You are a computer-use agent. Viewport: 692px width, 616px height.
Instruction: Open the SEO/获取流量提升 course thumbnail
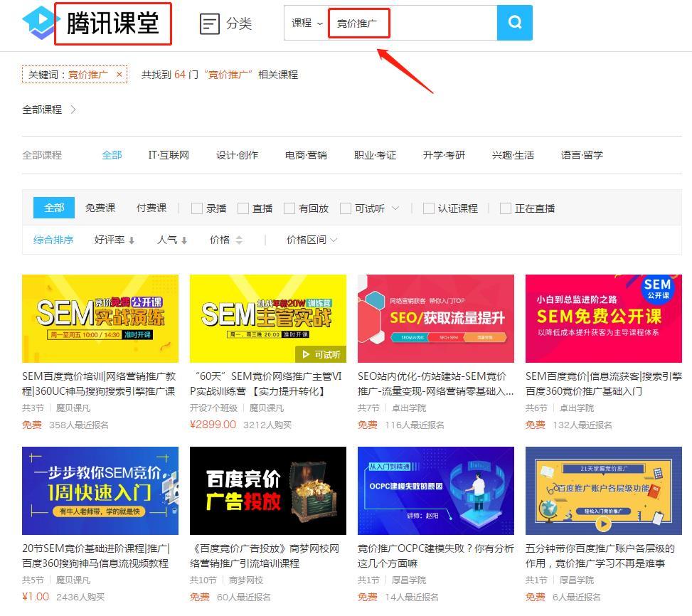tap(435, 319)
